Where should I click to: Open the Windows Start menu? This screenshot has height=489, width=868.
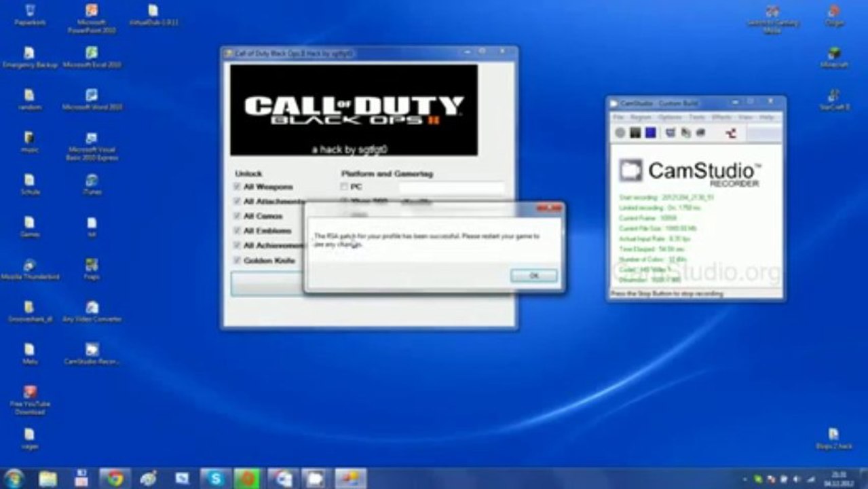click(13, 479)
